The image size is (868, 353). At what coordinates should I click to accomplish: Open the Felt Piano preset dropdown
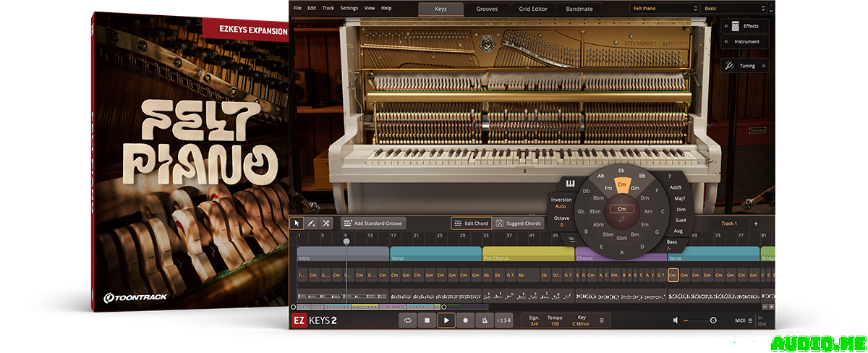(664, 9)
